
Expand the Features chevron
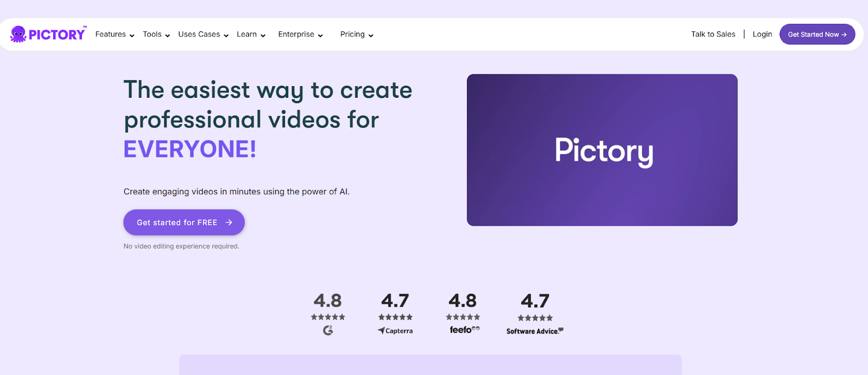[132, 36]
